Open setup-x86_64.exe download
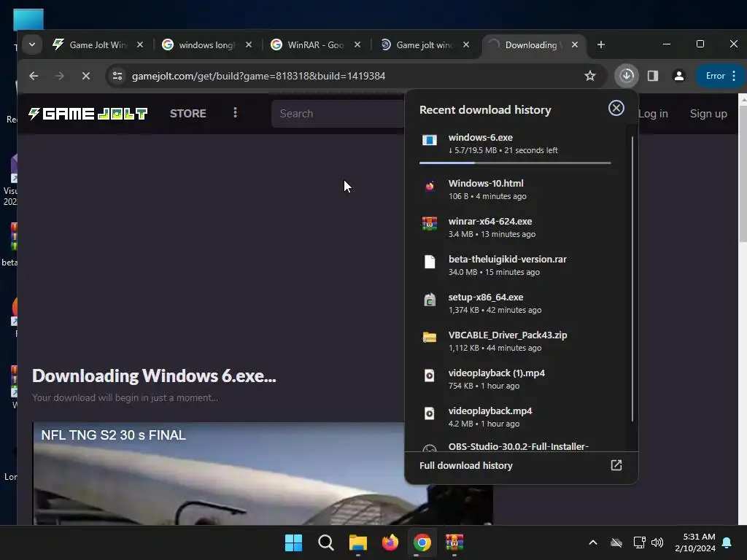 (x=515, y=303)
